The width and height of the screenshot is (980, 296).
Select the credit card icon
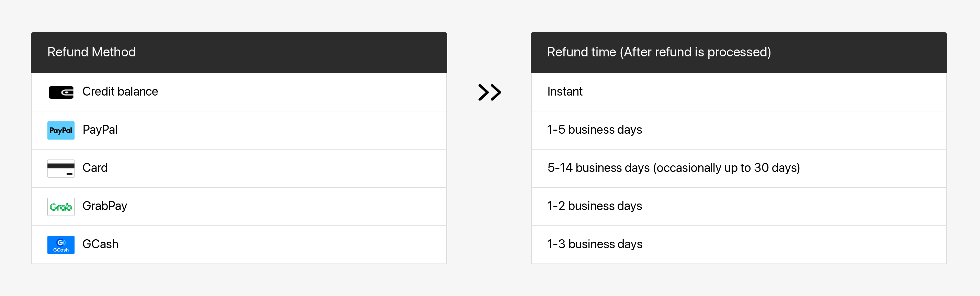click(x=61, y=168)
